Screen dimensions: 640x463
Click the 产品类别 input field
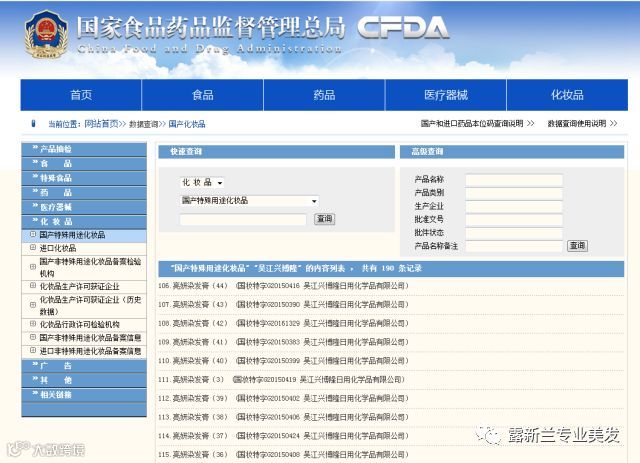click(x=514, y=193)
